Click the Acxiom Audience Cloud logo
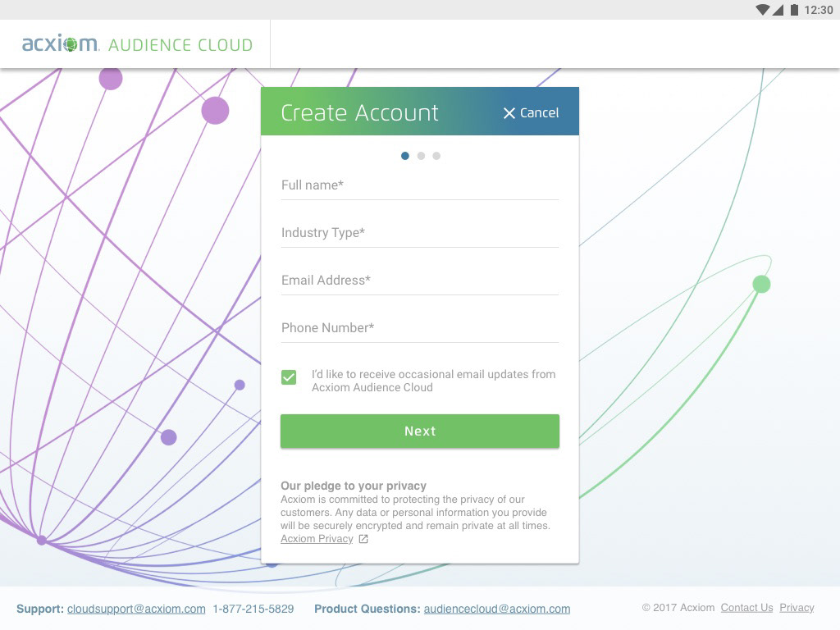 (x=137, y=44)
